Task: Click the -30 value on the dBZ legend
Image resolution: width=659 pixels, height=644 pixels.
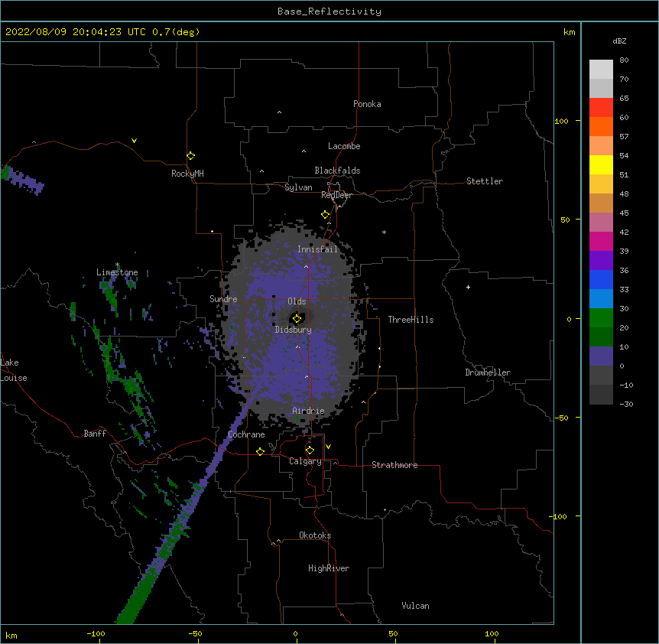Action: coord(626,404)
